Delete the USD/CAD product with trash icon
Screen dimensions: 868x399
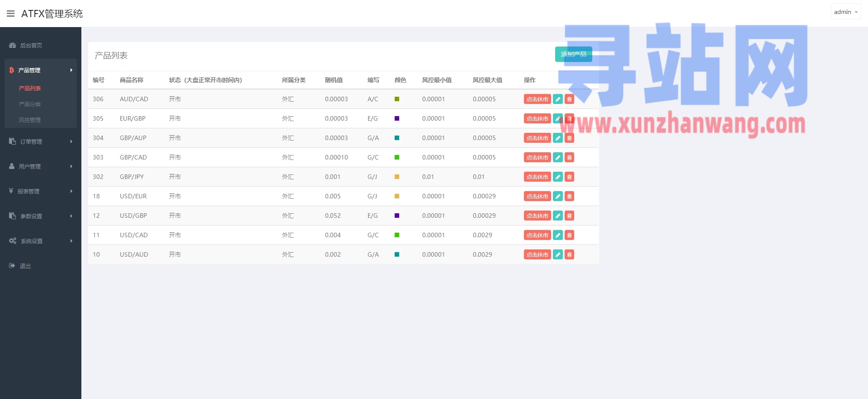(569, 235)
